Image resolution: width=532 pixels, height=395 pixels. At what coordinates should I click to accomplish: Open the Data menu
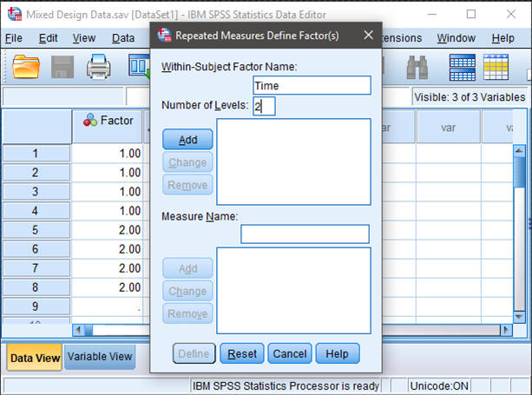[123, 38]
